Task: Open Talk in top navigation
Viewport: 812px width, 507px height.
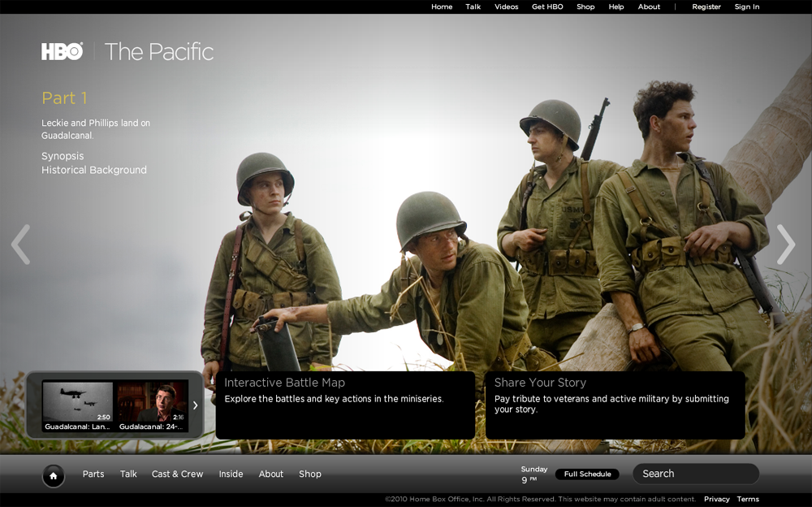Action: (473, 6)
